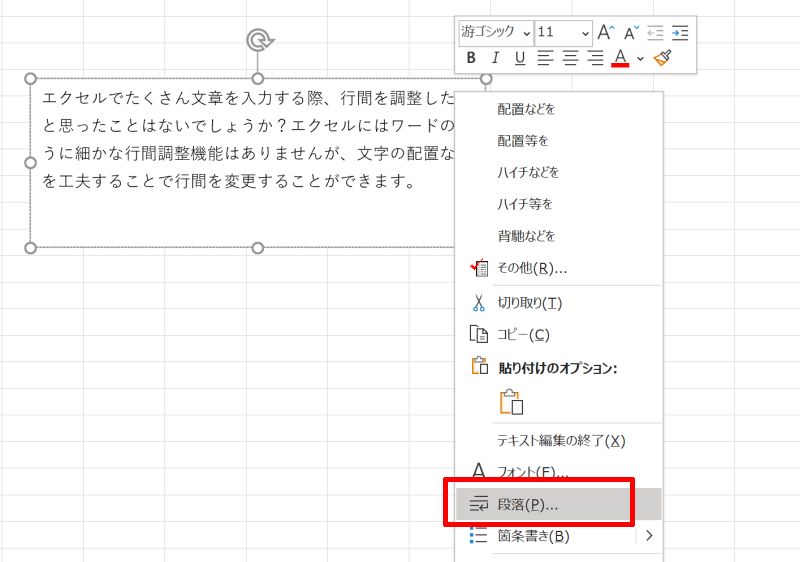
Task: Align text left in mini toolbar
Action: [x=545, y=58]
